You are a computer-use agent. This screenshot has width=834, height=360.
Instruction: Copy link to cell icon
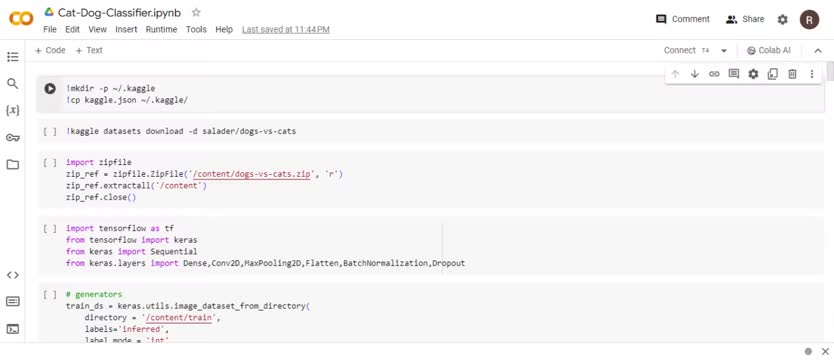pos(714,74)
